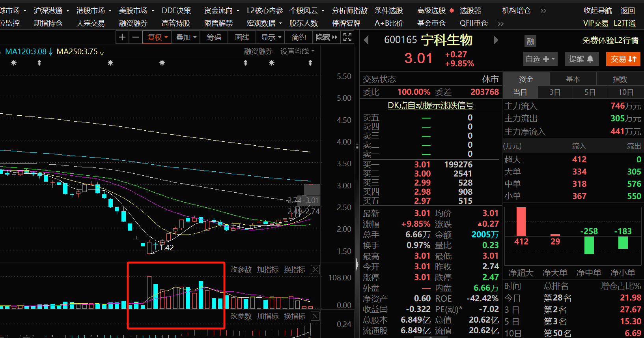Viewport: 644px width, 338px height.
Task: Click the MA250 moving average legend label
Action: point(77,52)
